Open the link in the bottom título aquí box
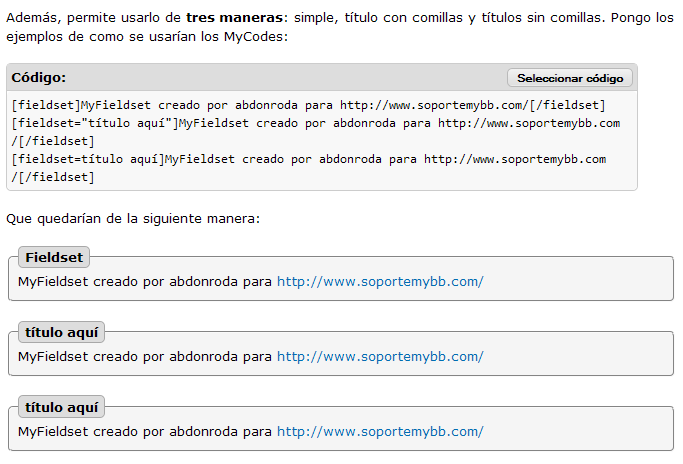 (x=380, y=432)
